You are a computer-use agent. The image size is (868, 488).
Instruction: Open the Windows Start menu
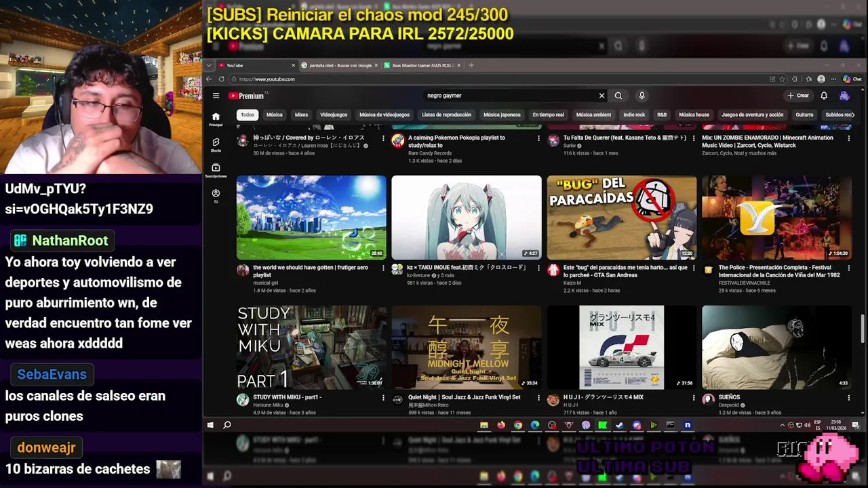(210, 425)
